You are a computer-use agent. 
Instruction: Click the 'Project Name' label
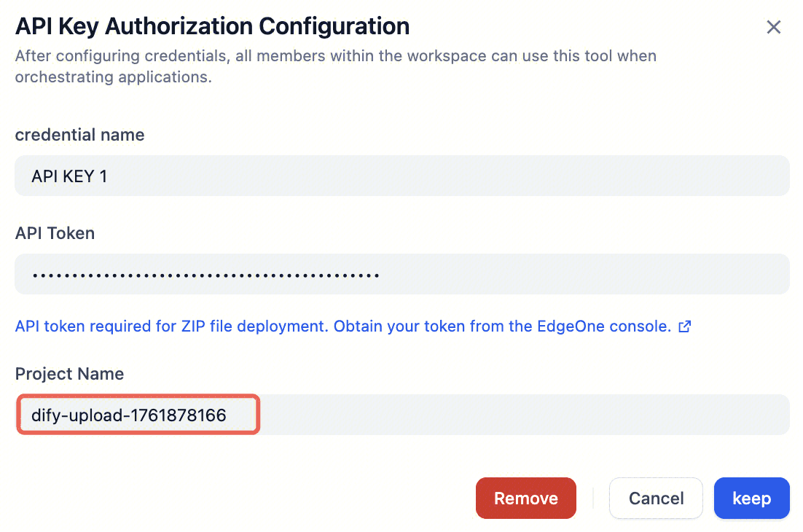(x=69, y=374)
